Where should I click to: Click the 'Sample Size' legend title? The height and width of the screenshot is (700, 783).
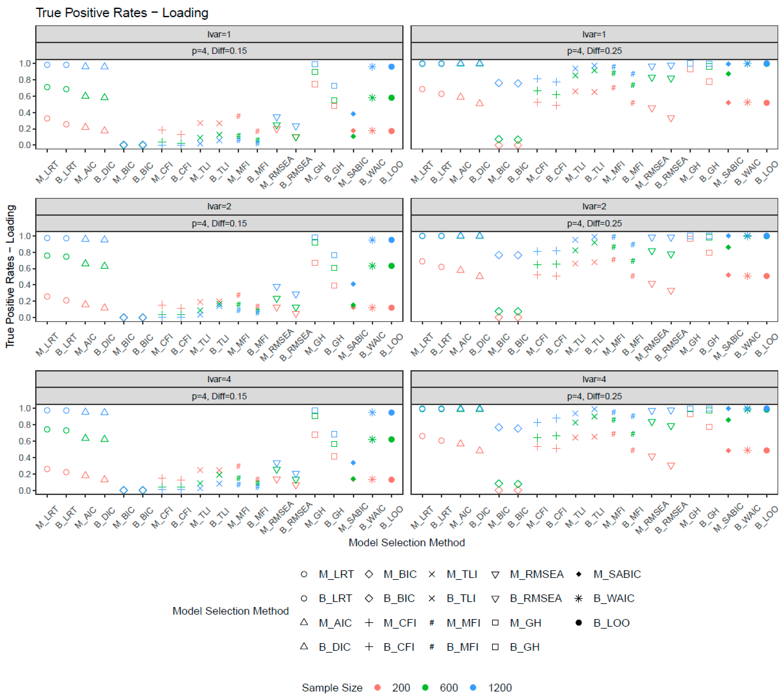[332, 687]
